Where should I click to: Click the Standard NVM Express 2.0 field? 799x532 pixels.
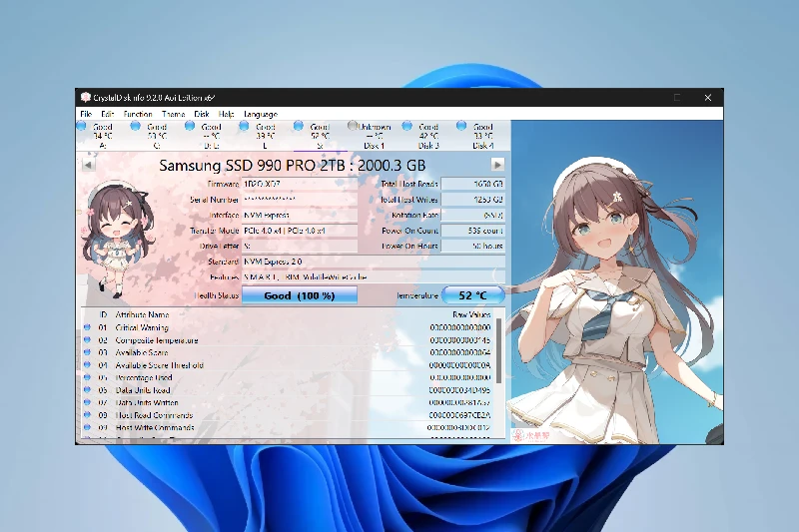tap(373, 262)
